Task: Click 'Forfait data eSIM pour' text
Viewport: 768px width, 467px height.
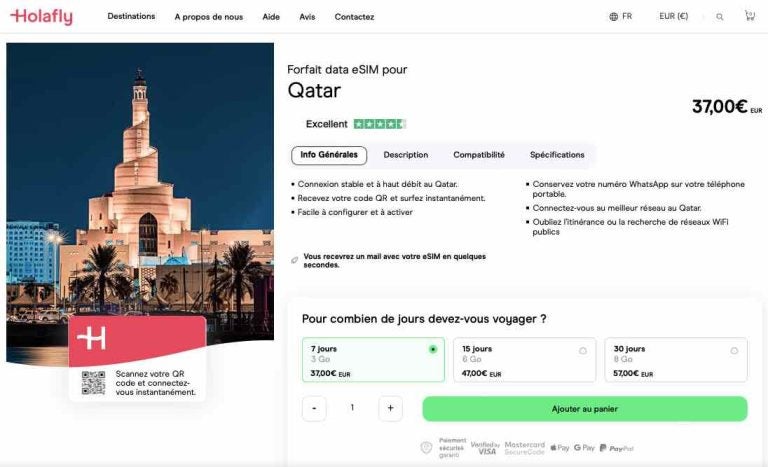Action: coord(347,70)
